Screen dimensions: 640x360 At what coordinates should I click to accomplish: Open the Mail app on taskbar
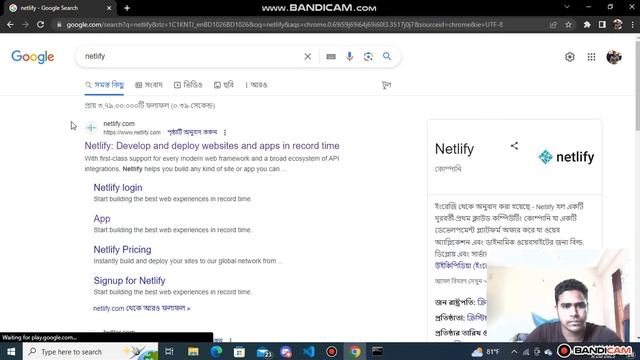(x=263, y=351)
